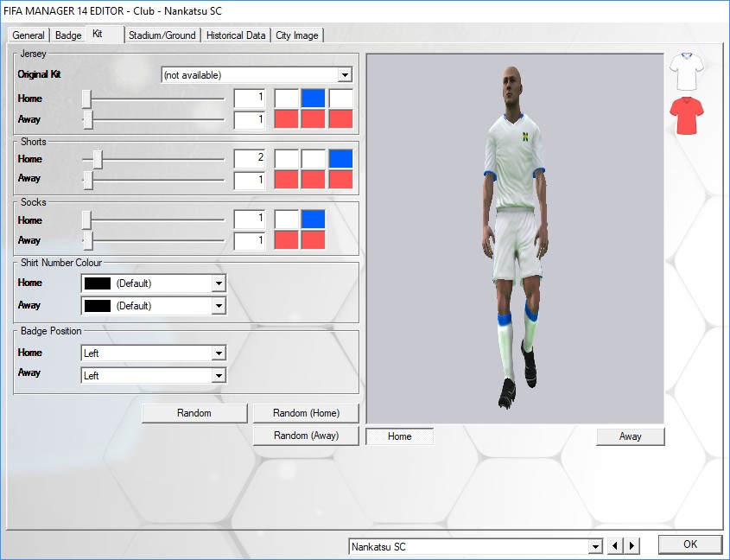Click Jersey Away style number field
This screenshot has width=730, height=560.
click(250, 120)
